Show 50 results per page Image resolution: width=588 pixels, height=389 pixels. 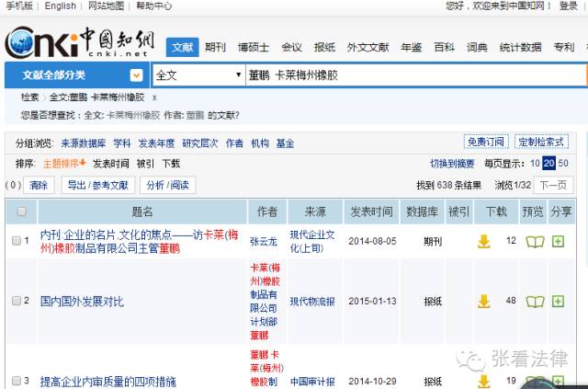pyautogui.click(x=563, y=164)
